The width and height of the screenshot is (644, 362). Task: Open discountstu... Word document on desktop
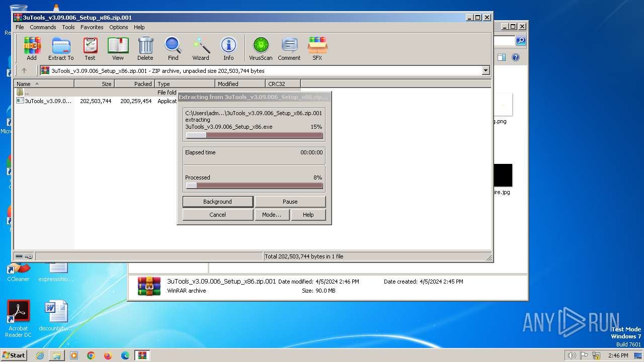[56, 317]
